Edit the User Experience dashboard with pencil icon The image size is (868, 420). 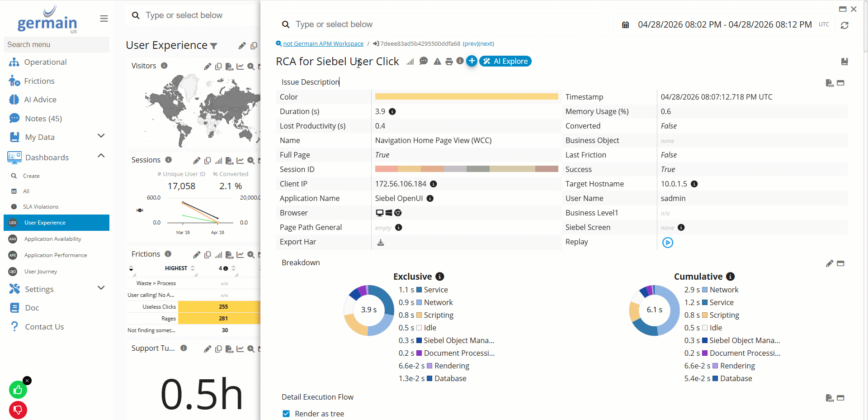coord(242,46)
